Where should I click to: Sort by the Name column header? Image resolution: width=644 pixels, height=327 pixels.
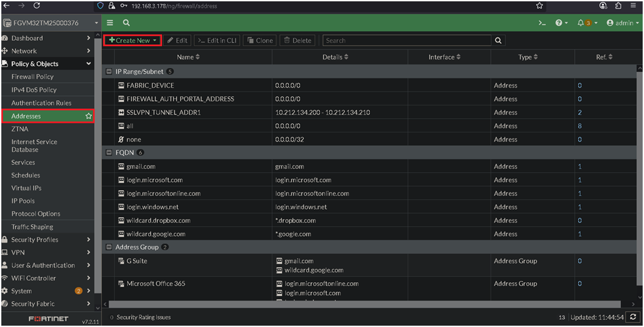click(188, 57)
